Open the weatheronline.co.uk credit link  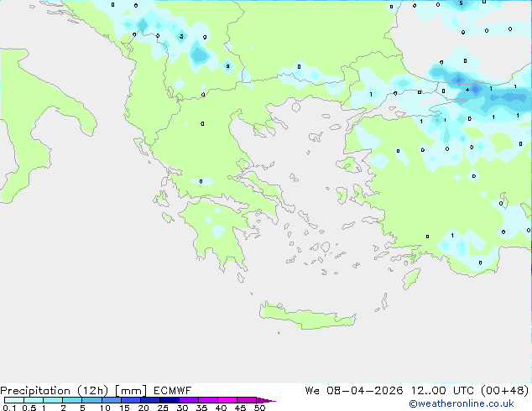461,403
